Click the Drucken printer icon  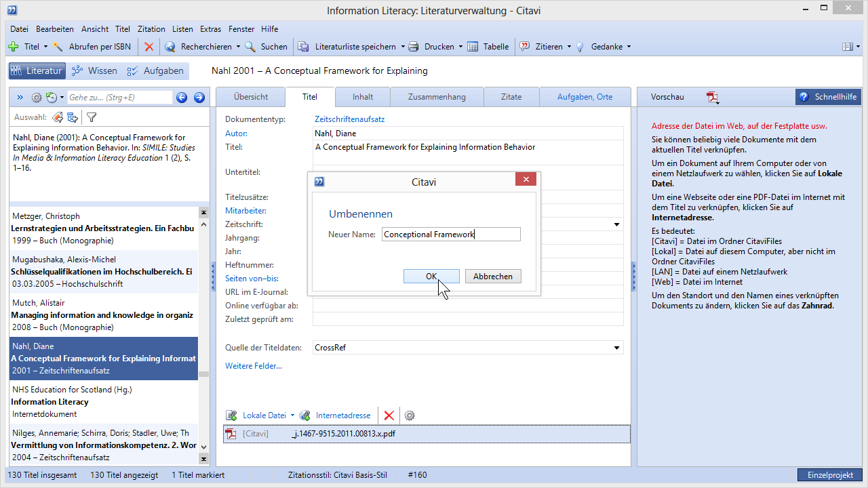(414, 47)
